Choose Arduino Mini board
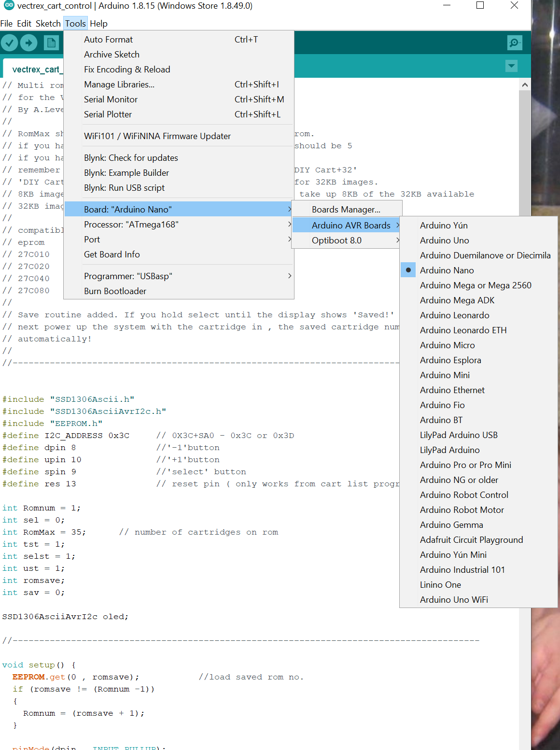This screenshot has width=560, height=750. (479, 375)
